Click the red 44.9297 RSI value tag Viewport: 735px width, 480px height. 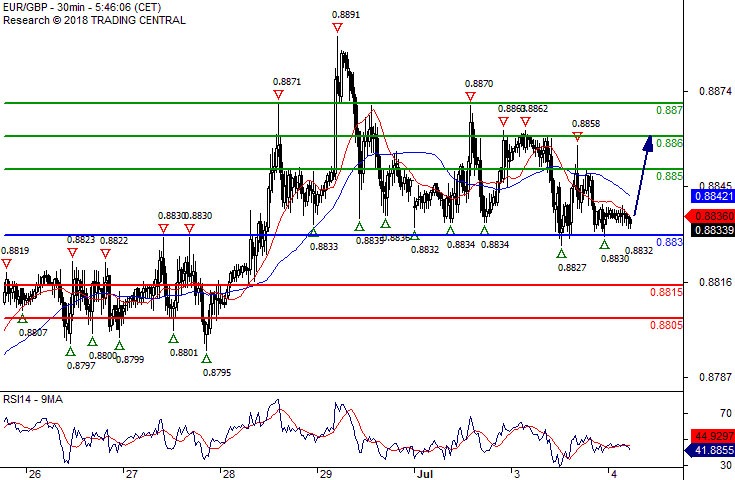point(713,436)
